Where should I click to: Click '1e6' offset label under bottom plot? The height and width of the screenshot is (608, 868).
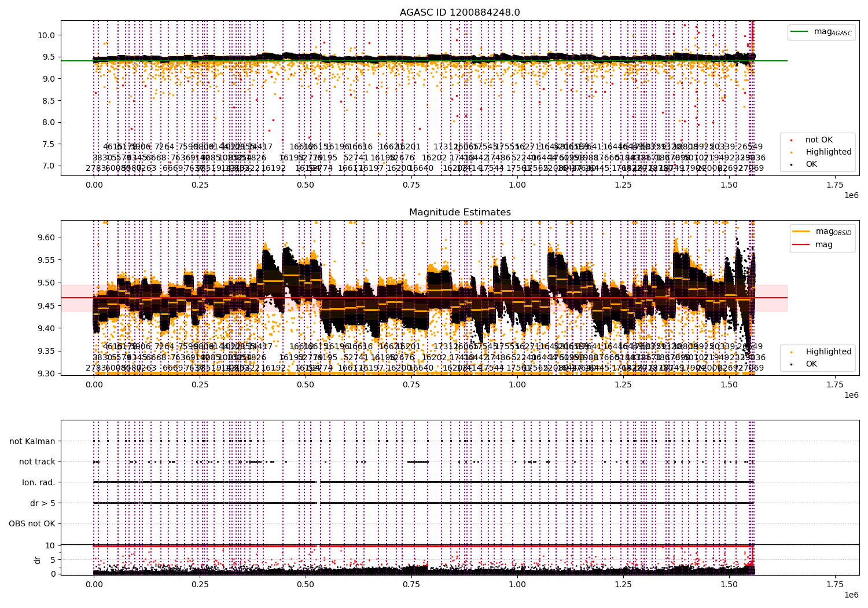(851, 595)
